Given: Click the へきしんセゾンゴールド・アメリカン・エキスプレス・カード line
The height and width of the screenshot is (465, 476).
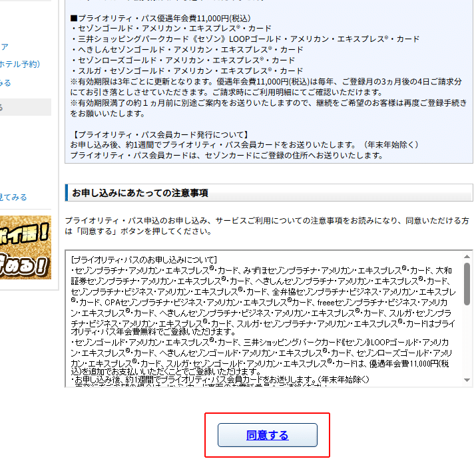Looking at the screenshot, I should [186, 50].
